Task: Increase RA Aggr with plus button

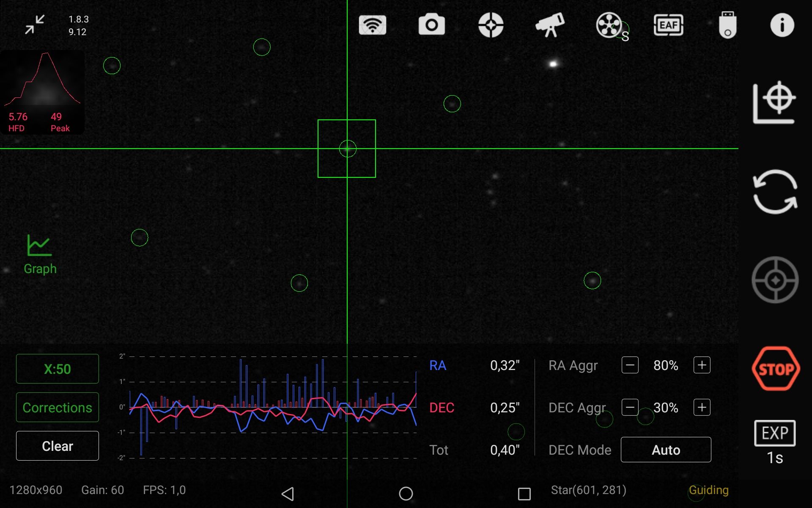Action: coord(702,365)
